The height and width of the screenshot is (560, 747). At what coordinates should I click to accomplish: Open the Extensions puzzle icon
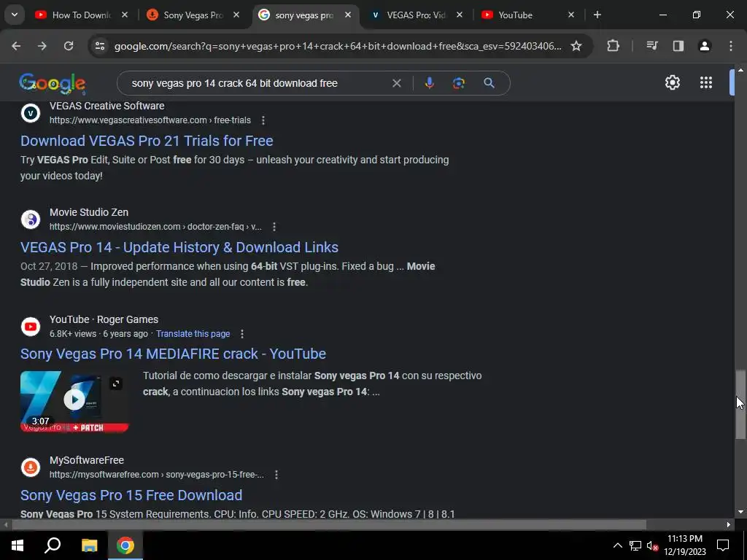[613, 46]
